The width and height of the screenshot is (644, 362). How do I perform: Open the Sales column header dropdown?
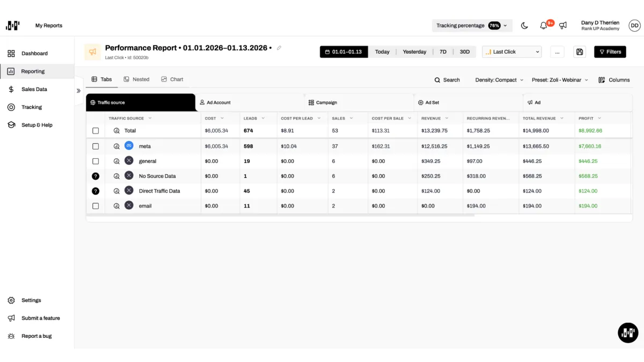coord(351,118)
